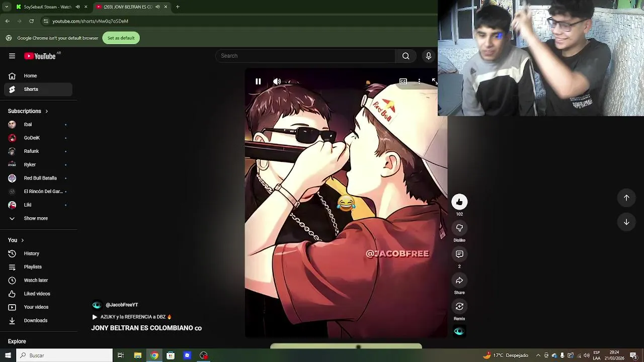Mute the Short's volume speaker
The width and height of the screenshot is (644, 362).
(277, 81)
